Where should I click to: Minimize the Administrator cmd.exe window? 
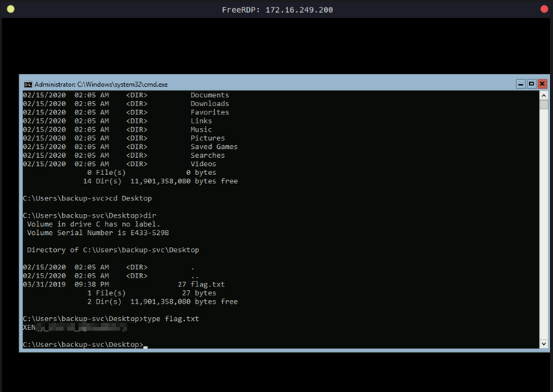[x=520, y=84]
